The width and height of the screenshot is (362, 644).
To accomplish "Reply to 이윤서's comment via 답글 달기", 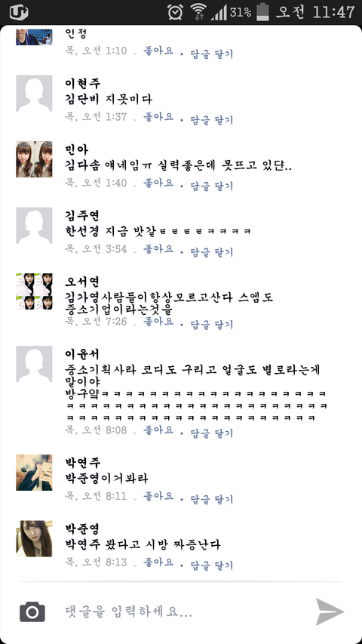I will [212, 433].
